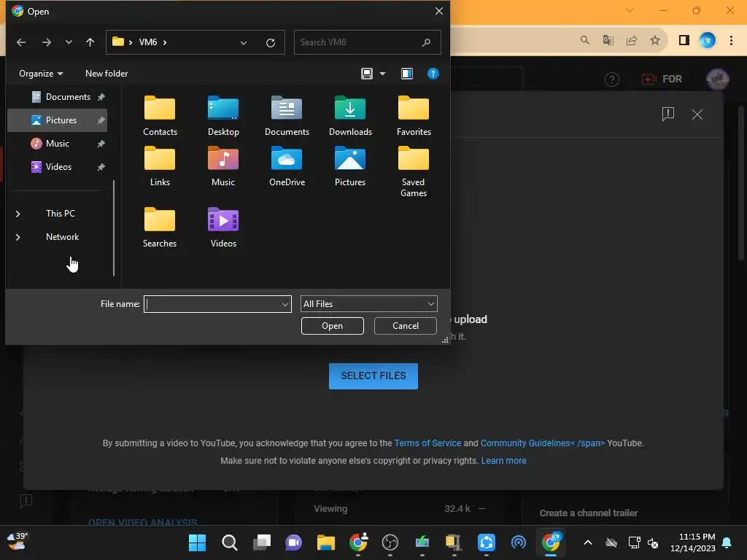Open the Videos folder in file list

223,227
